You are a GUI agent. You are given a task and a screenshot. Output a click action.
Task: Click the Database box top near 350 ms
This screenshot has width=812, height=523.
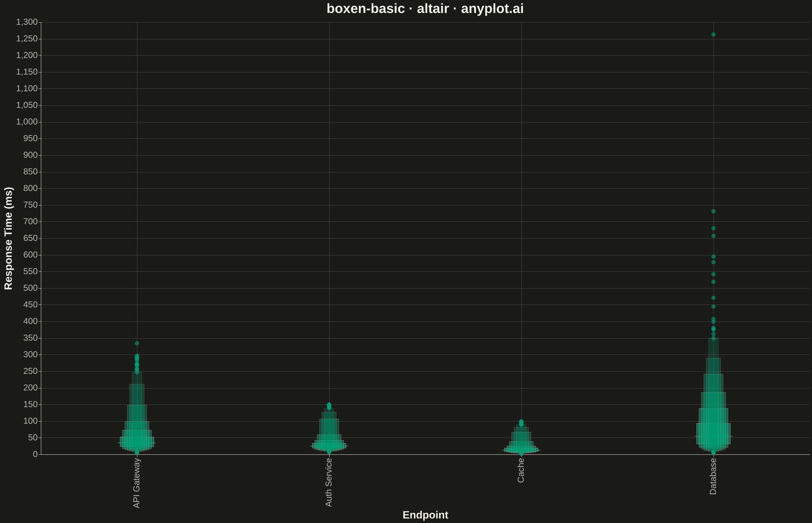point(714,339)
